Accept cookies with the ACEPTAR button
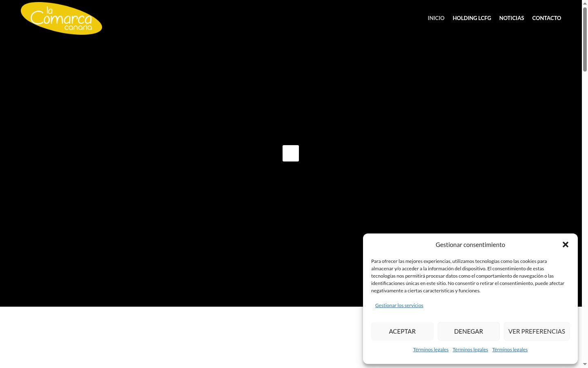 (402, 331)
